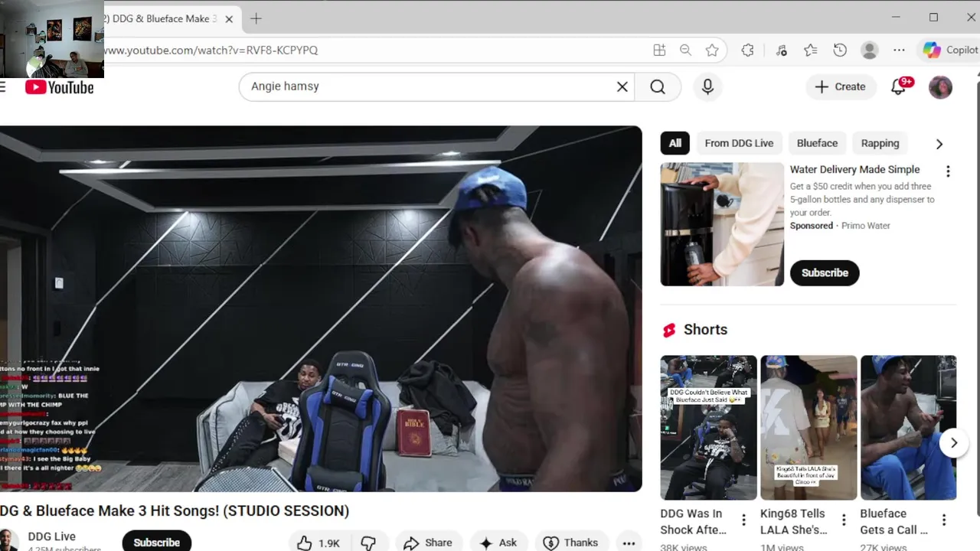Add page to favorites with star icon

point(712,50)
